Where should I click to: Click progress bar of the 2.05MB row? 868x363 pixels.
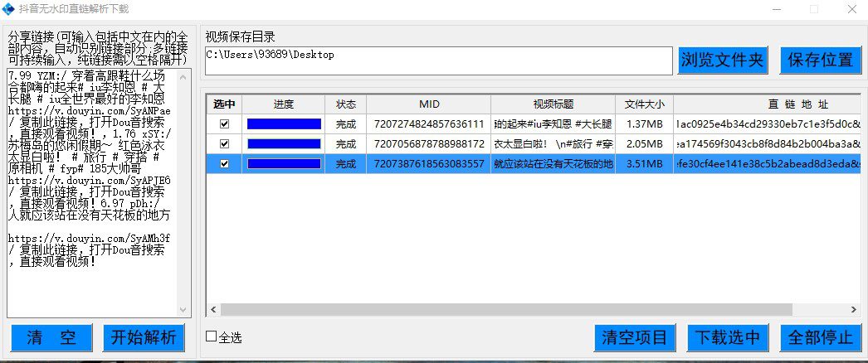284,144
